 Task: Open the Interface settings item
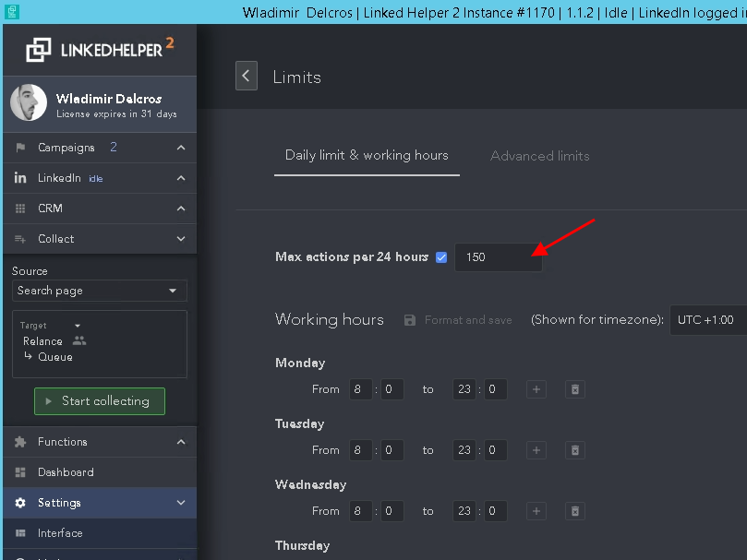pyautogui.click(x=100, y=533)
